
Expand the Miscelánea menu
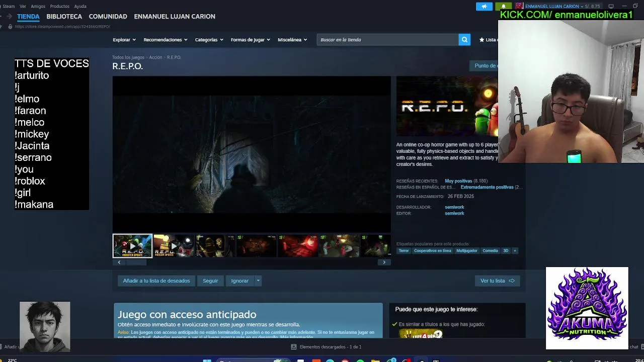tap(292, 40)
